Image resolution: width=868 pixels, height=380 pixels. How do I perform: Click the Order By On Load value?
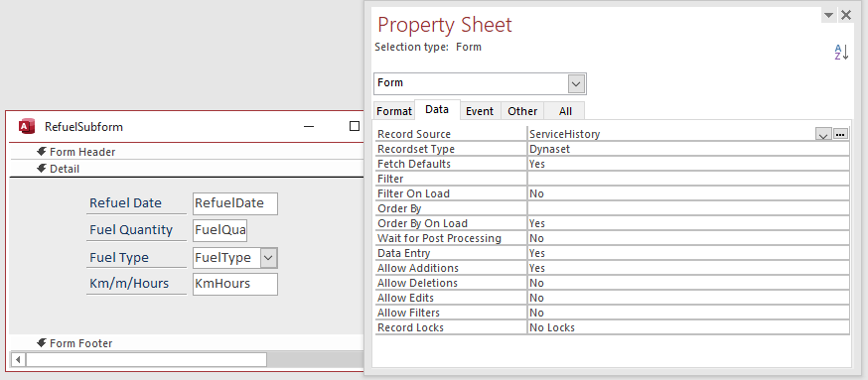[x=688, y=224]
